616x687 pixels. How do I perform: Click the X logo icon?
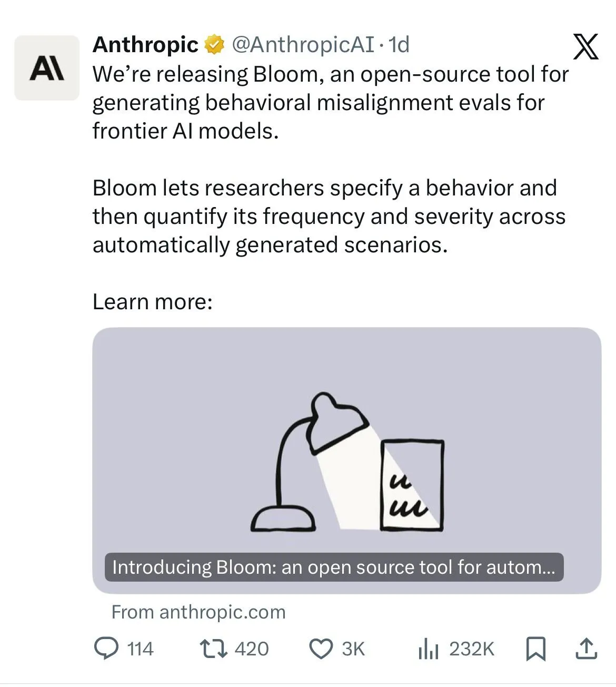(585, 47)
